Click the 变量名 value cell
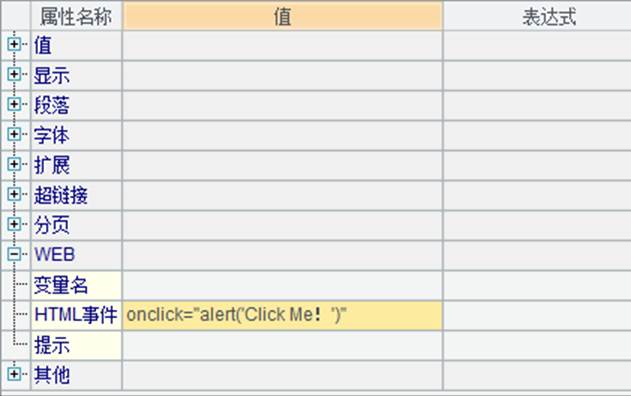The width and height of the screenshot is (631, 396). 283,285
